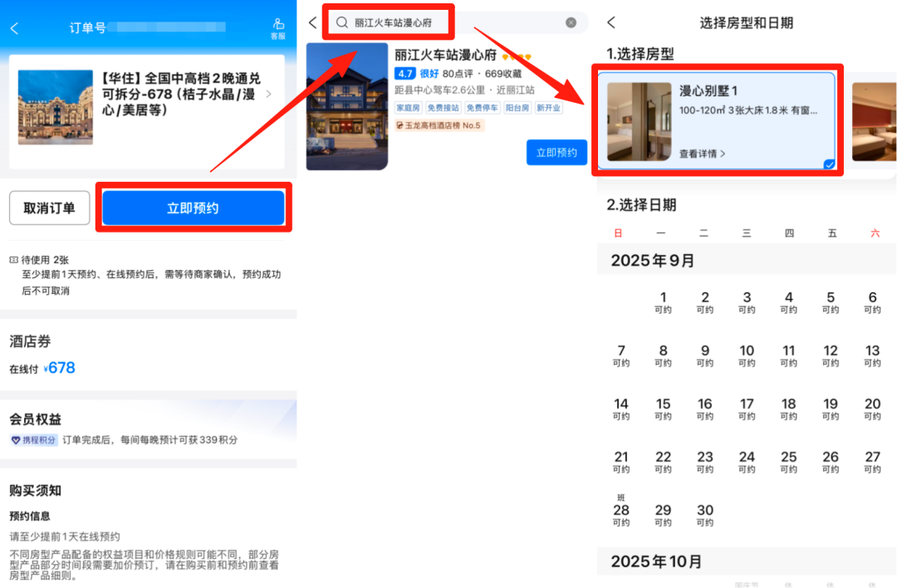
Task: Cancel the order with 取消订单
Action: 49,208
